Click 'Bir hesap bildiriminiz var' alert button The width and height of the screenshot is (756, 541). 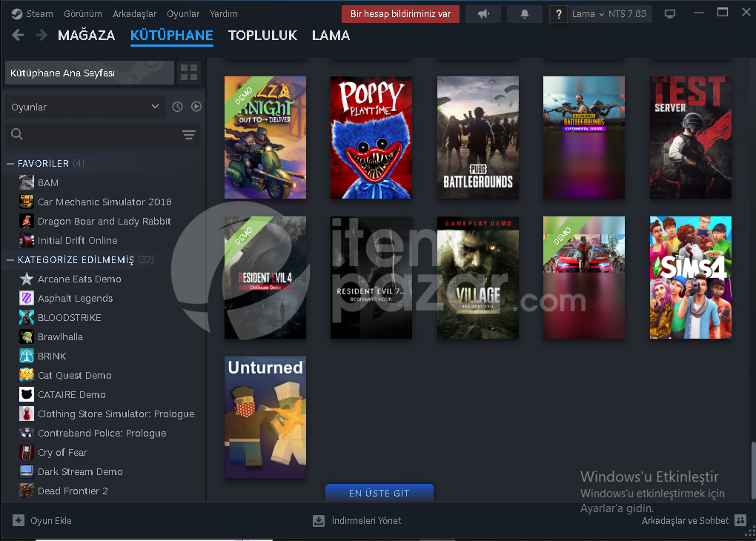[x=400, y=14]
